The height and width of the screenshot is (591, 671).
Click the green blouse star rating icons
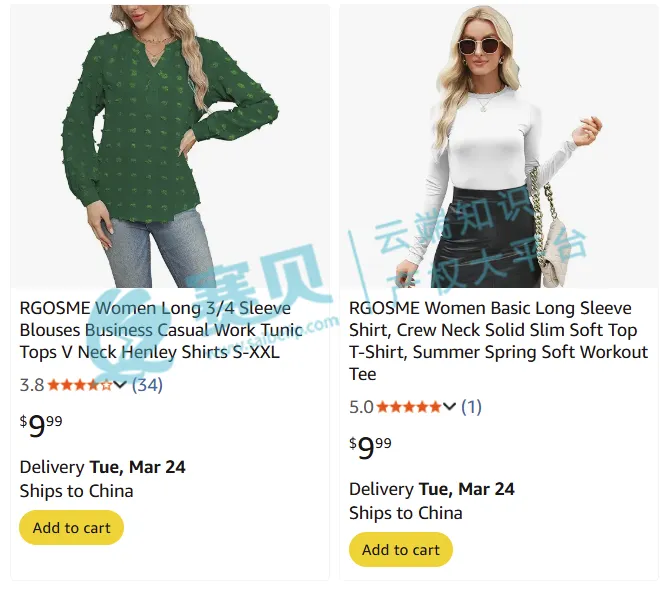click(x=80, y=385)
